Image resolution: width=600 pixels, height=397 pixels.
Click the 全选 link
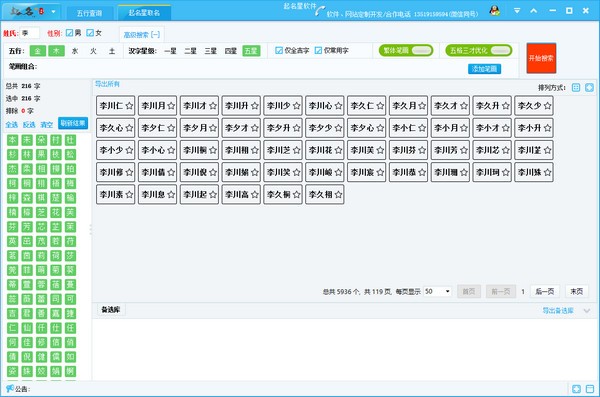click(x=11, y=125)
